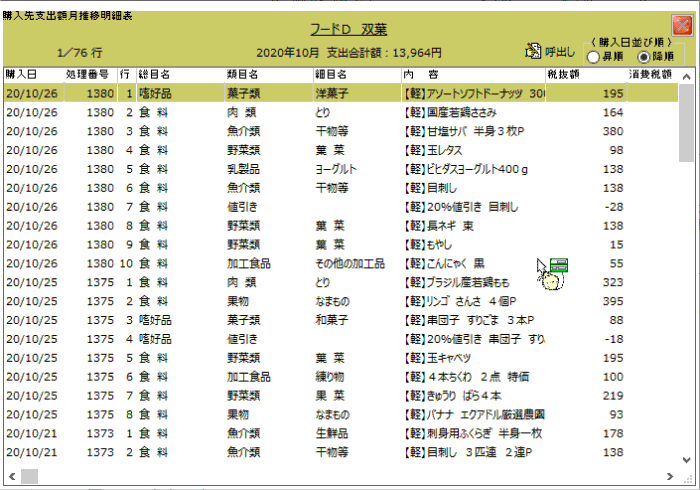Select row 国産若鶏ささみ
Viewport: 700px width, 490px height.
tap(341, 112)
